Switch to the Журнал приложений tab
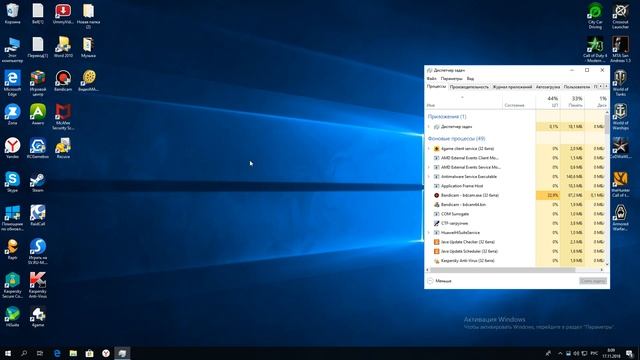Viewport: 640px width, 360px height. pos(512,87)
